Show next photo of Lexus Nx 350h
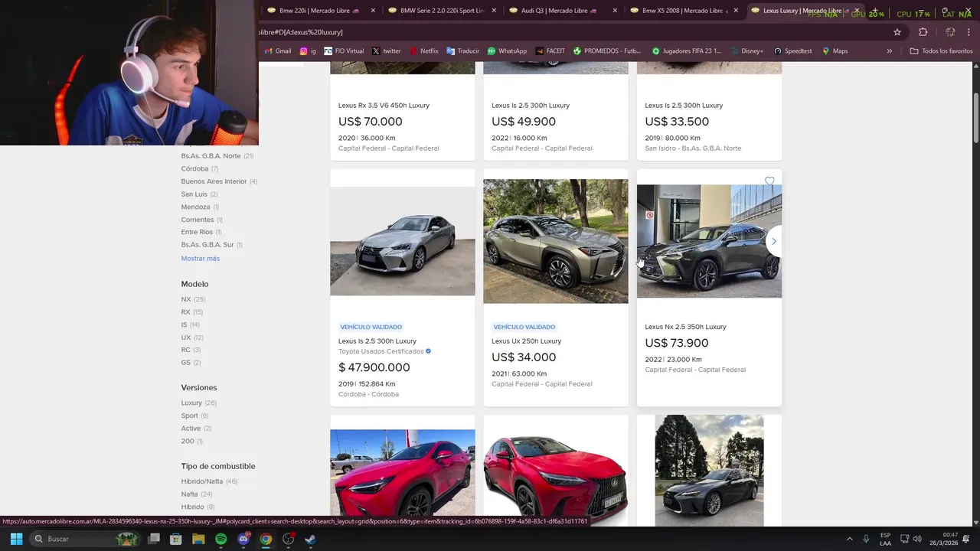 click(x=773, y=242)
